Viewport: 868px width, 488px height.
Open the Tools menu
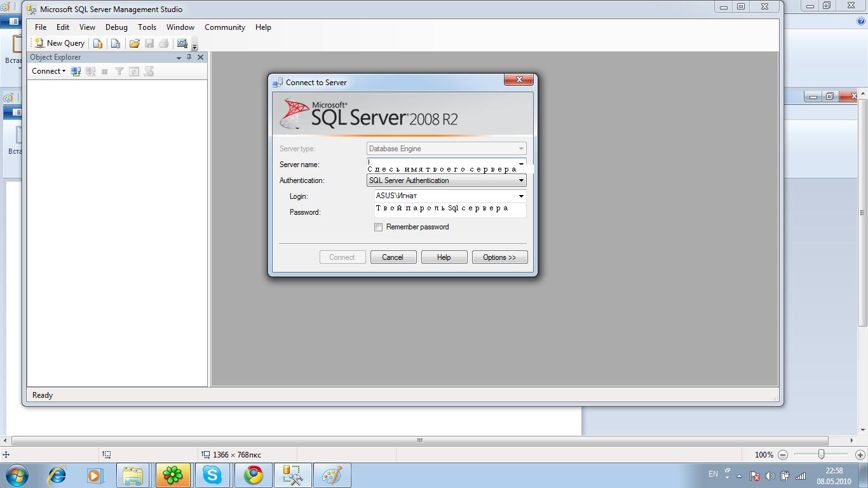coord(147,27)
